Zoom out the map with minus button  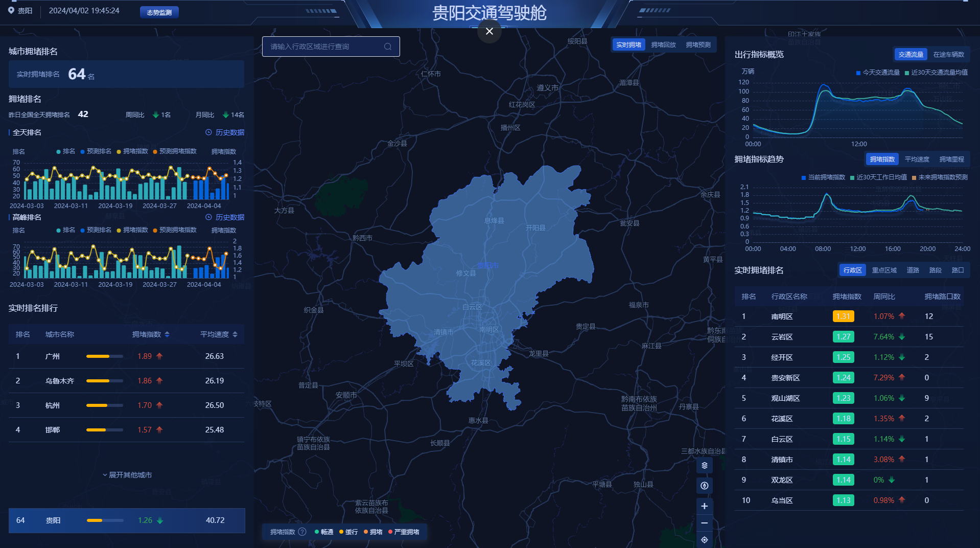[x=704, y=523]
